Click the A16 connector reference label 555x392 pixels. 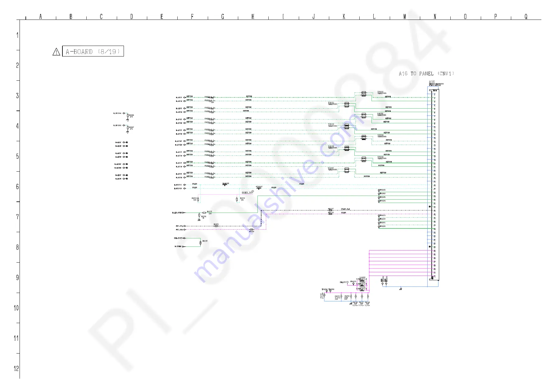(x=432, y=82)
